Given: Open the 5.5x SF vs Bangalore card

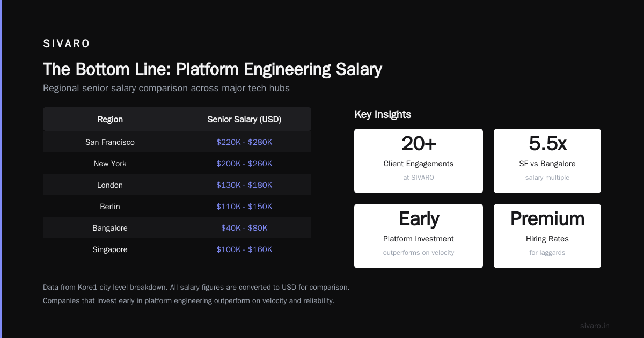Looking at the screenshot, I should (x=547, y=161).
